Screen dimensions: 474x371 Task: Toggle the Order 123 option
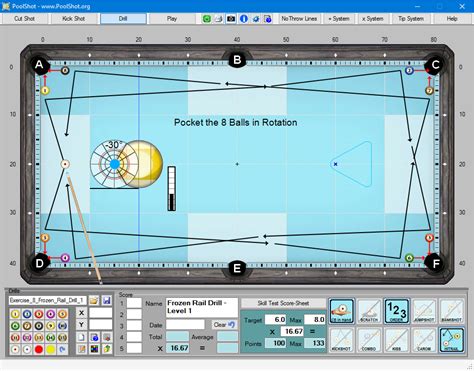coord(397,311)
